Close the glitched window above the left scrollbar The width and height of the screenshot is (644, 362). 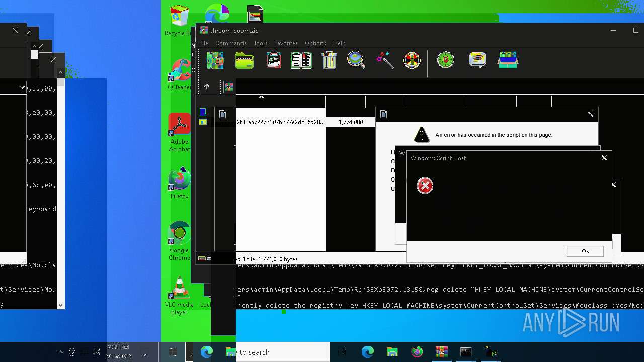pyautogui.click(x=53, y=60)
